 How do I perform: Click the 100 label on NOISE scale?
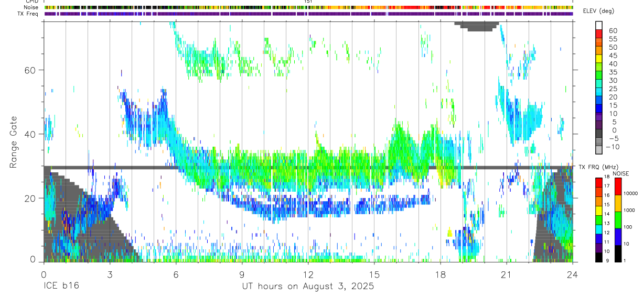(627, 227)
